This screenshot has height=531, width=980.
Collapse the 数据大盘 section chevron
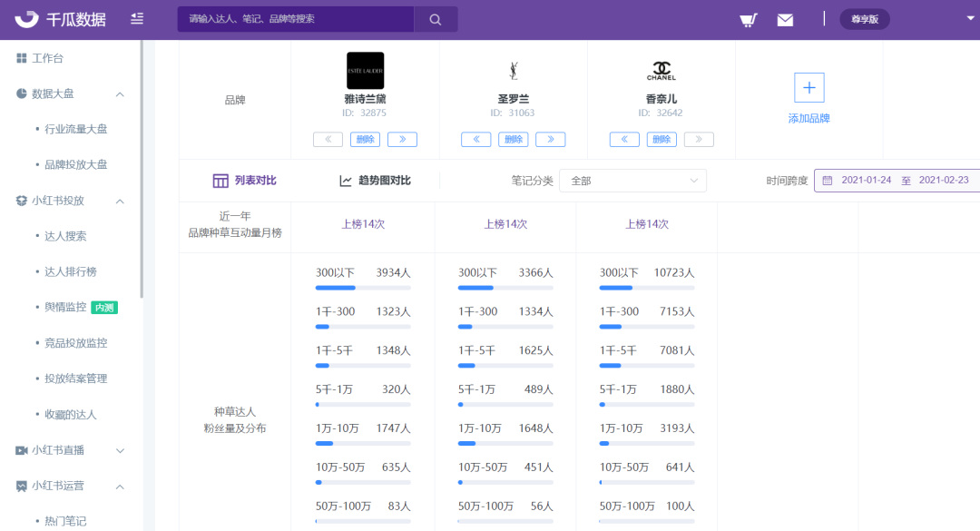pyautogui.click(x=120, y=94)
